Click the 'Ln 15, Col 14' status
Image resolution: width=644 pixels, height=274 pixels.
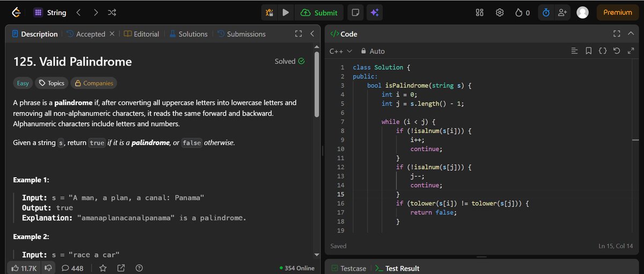coord(617,246)
